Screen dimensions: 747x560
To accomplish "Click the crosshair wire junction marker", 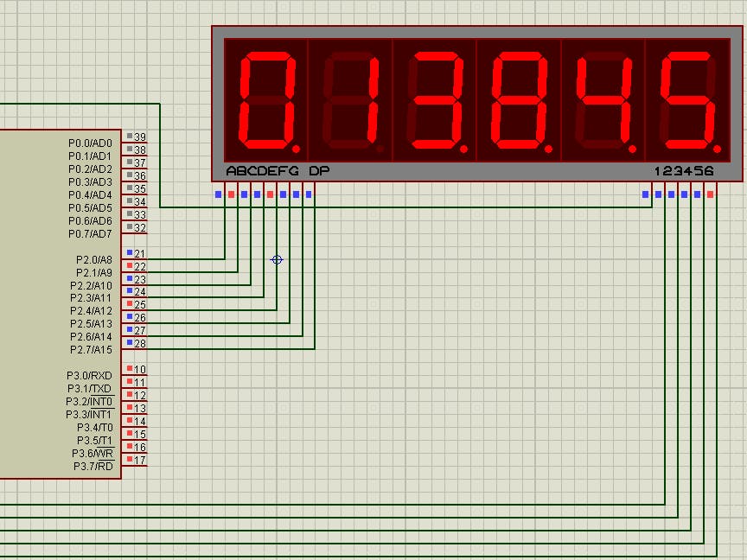I will pos(277,259).
